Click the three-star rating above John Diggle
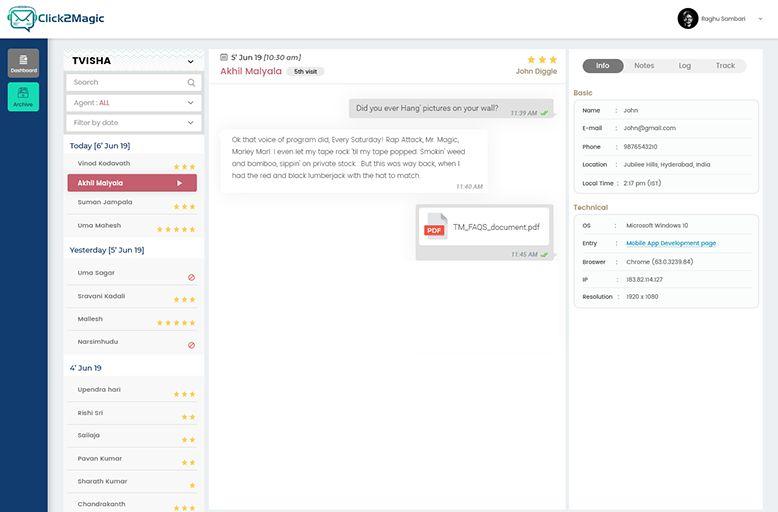Viewport: 778px width, 512px height. (x=542, y=60)
